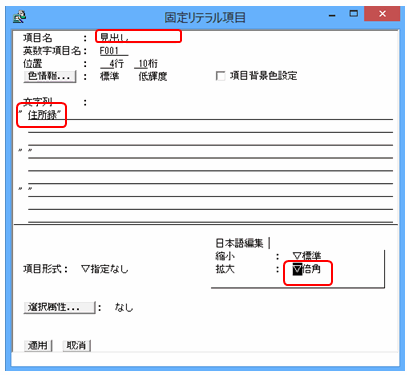Click the 低輝度 brightness value text
The height and width of the screenshot is (375, 407).
point(153,76)
